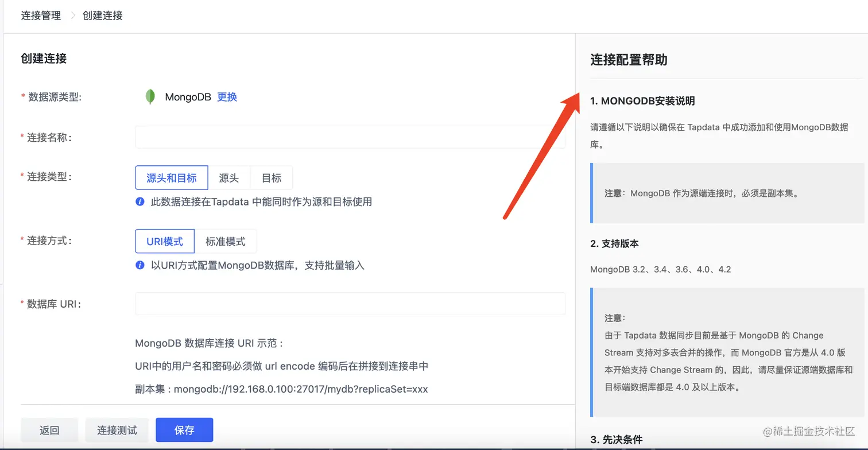Screen dimensions: 868x450
Task: Choose 标准模式 connection method
Action: (226, 242)
